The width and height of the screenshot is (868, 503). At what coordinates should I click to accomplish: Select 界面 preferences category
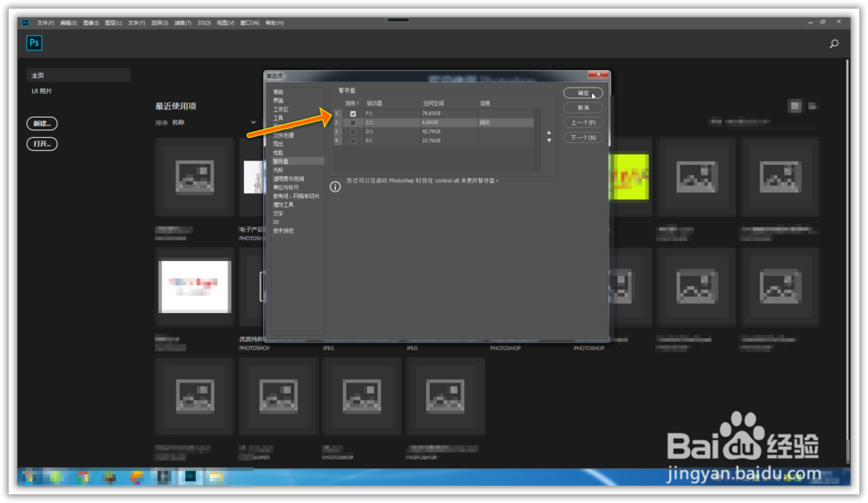(x=278, y=101)
